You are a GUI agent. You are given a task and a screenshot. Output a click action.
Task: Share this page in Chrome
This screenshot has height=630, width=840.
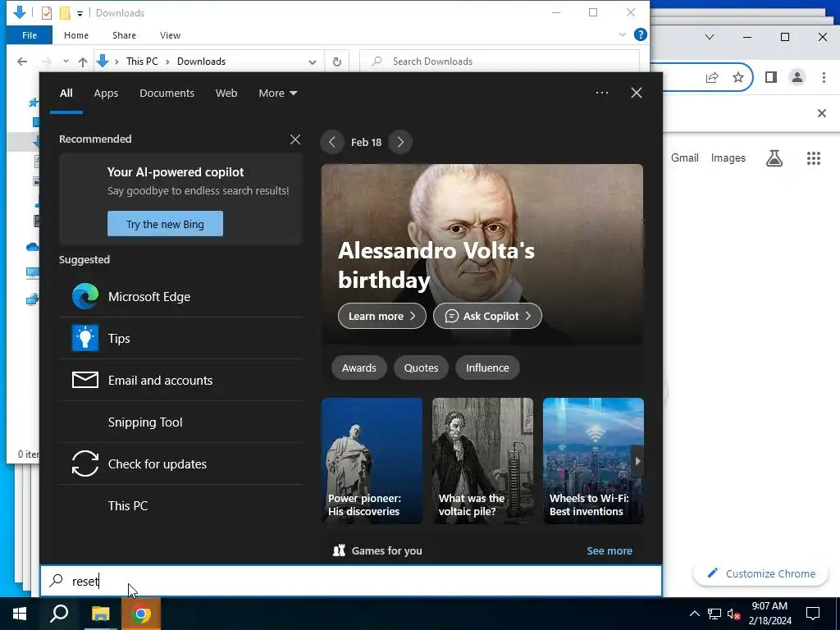[x=712, y=78]
